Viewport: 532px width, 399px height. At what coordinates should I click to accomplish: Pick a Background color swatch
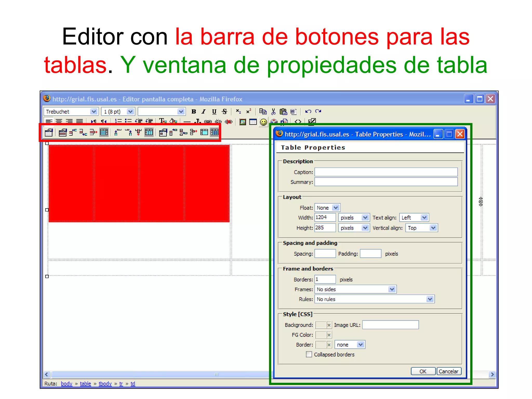321,325
